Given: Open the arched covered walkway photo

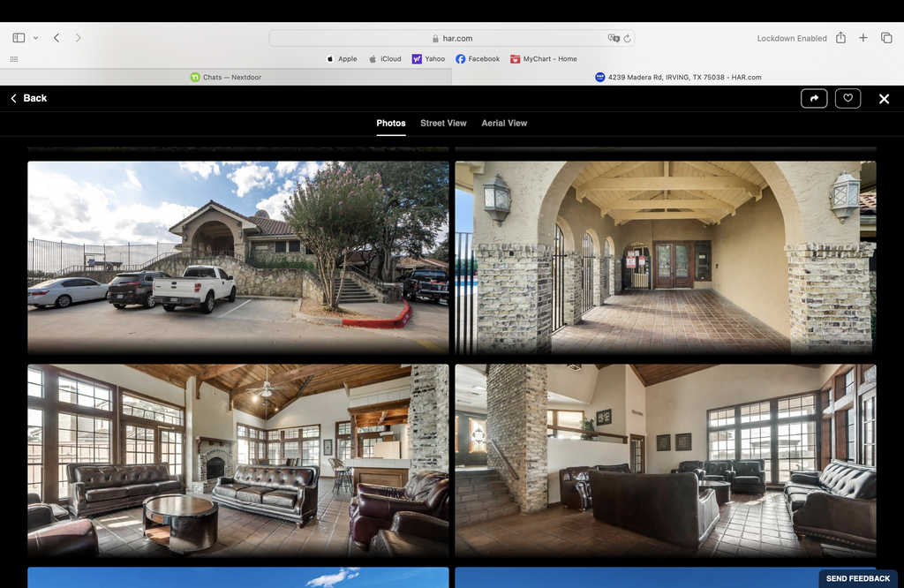Looking at the screenshot, I should click(666, 257).
